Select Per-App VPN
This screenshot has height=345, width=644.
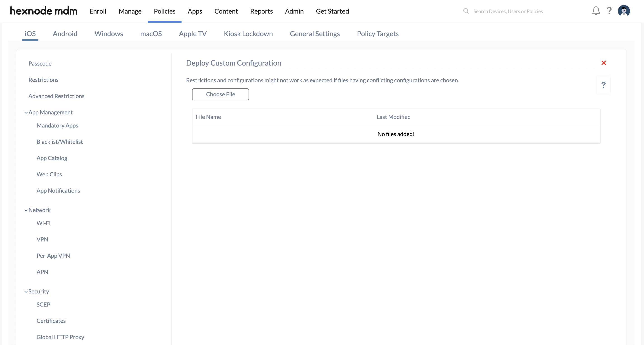tap(53, 255)
